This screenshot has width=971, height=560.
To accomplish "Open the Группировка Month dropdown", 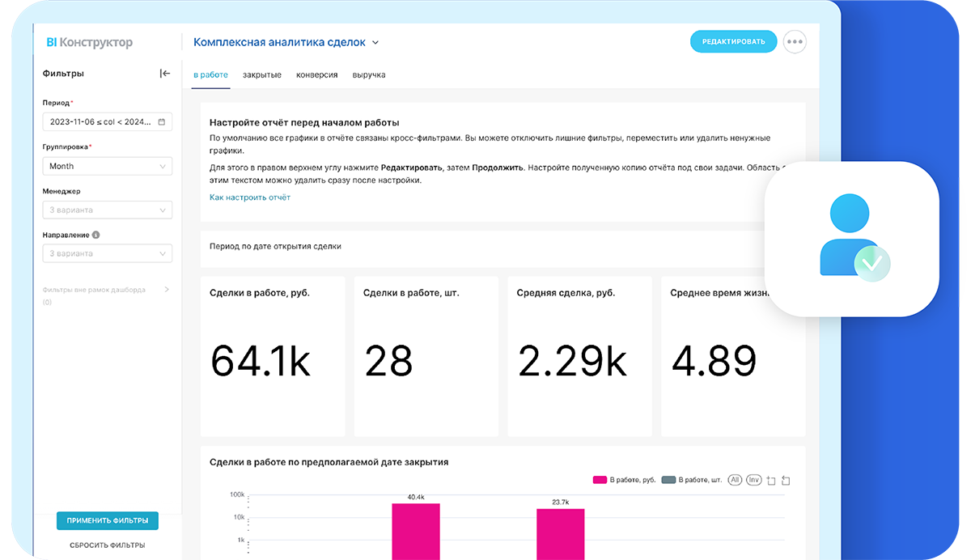I will [x=107, y=166].
